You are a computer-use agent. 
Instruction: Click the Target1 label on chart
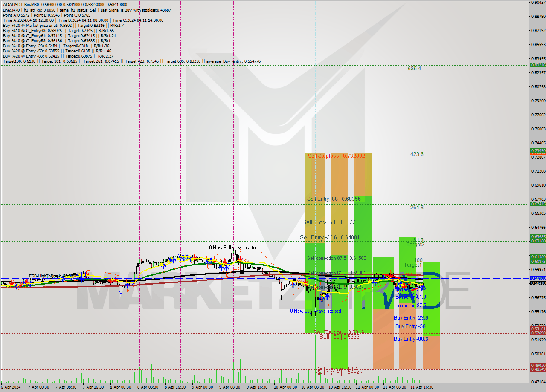pyautogui.click(x=412, y=265)
